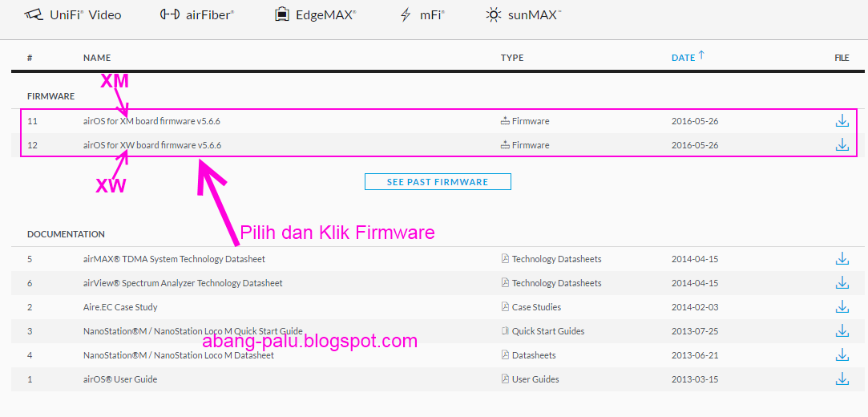Click the UniFi Video camera icon
The image size is (868, 417).
[33, 15]
